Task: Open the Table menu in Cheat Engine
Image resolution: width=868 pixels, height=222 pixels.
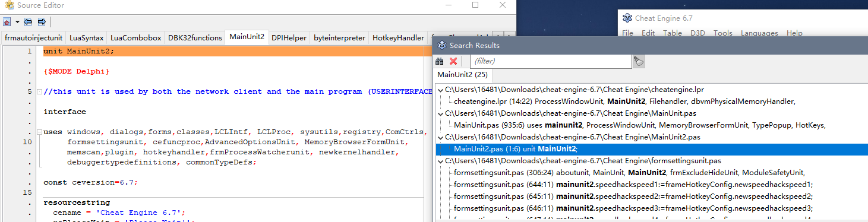Action: 673,33
